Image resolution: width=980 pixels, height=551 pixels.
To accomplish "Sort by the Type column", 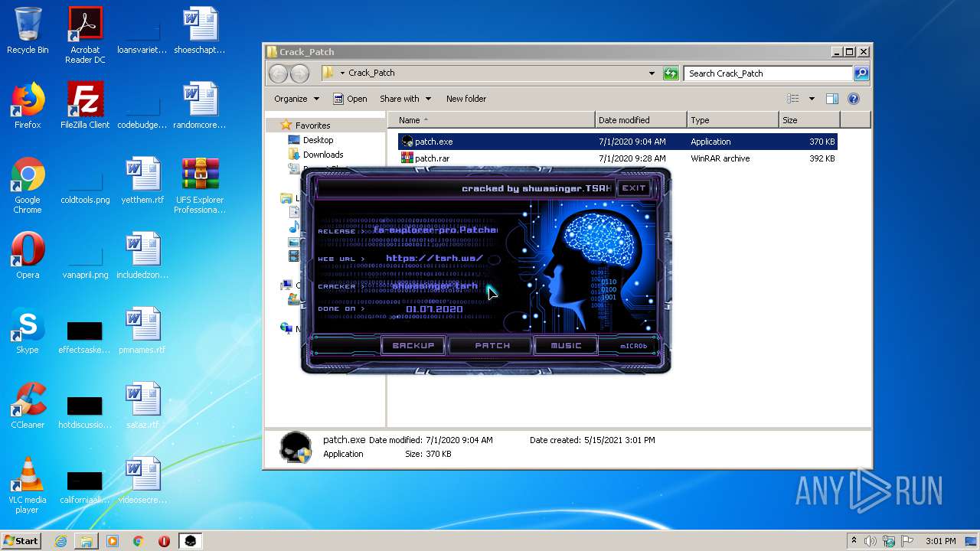I will pos(733,120).
